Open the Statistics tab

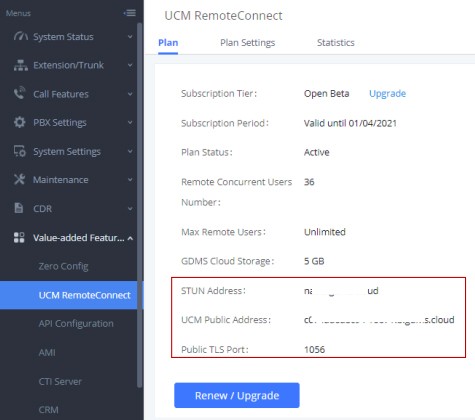click(x=336, y=43)
